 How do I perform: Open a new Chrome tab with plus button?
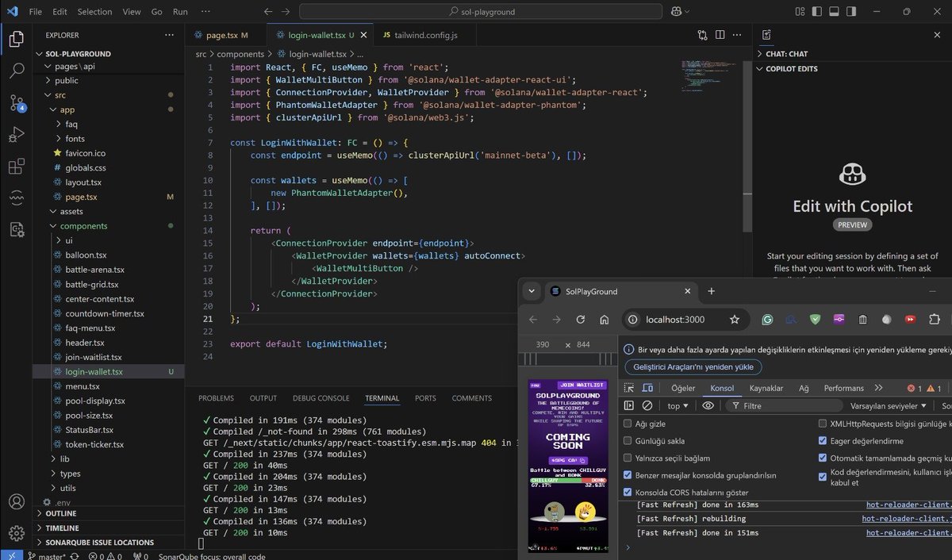point(711,291)
